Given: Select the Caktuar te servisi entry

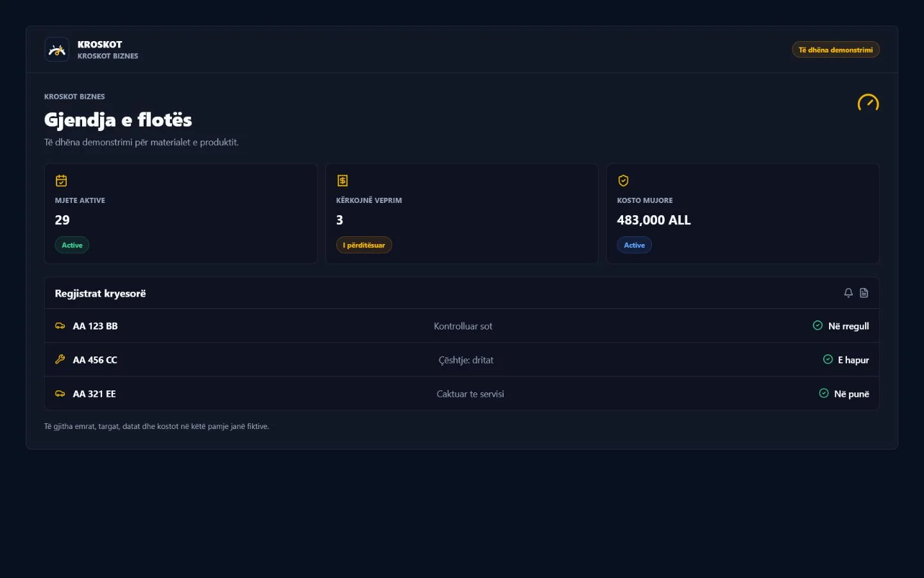Looking at the screenshot, I should point(470,394).
